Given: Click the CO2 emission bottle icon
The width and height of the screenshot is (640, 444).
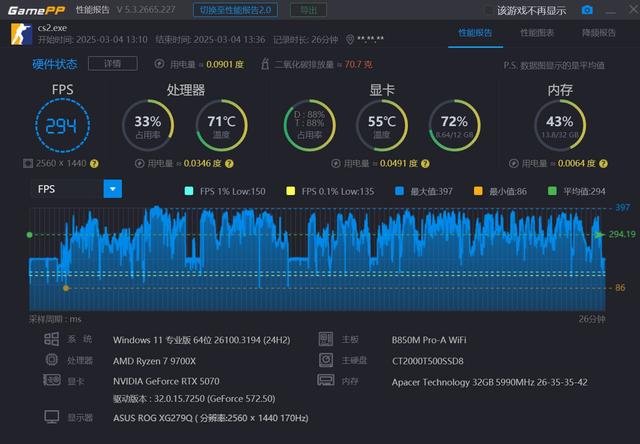Looking at the screenshot, I should click(x=265, y=64).
